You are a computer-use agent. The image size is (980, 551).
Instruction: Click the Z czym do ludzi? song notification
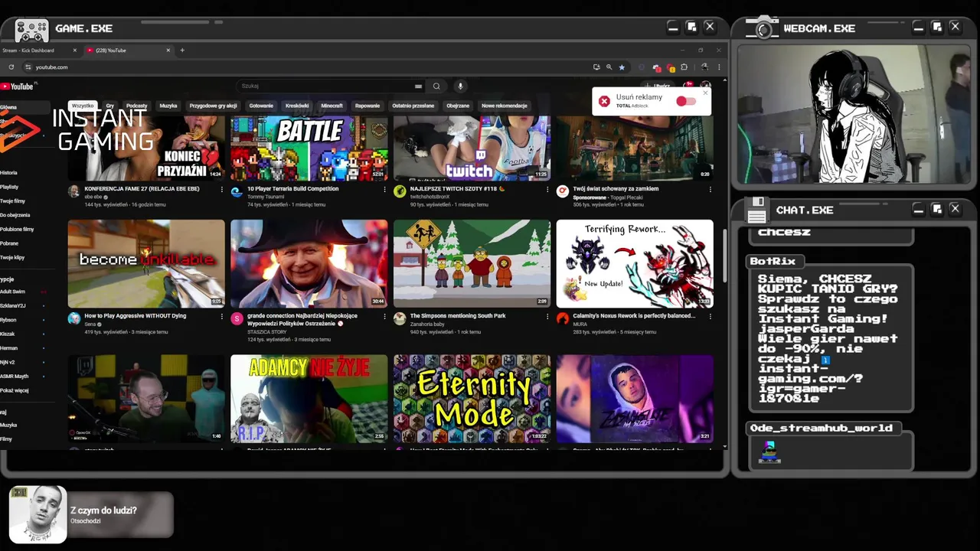pyautogui.click(x=91, y=514)
